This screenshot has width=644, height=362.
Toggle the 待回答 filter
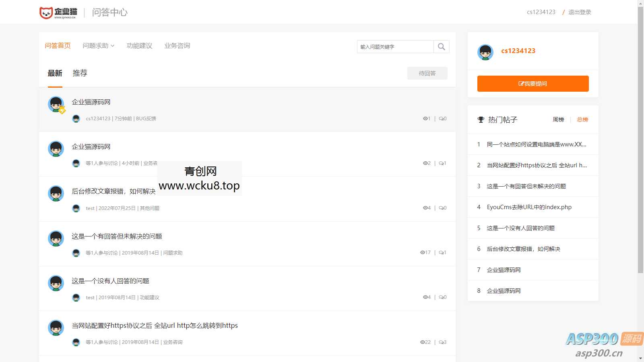click(427, 73)
